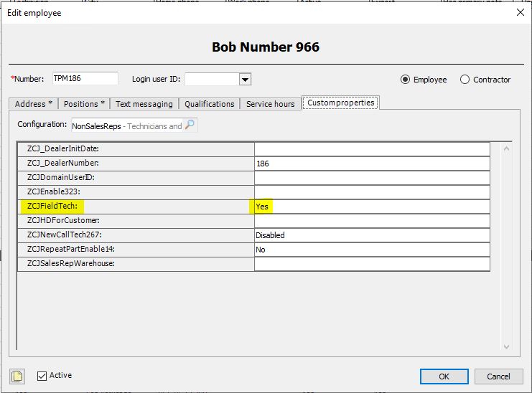Click the Cancel button
The height and width of the screenshot is (393, 532).
pyautogui.click(x=498, y=377)
